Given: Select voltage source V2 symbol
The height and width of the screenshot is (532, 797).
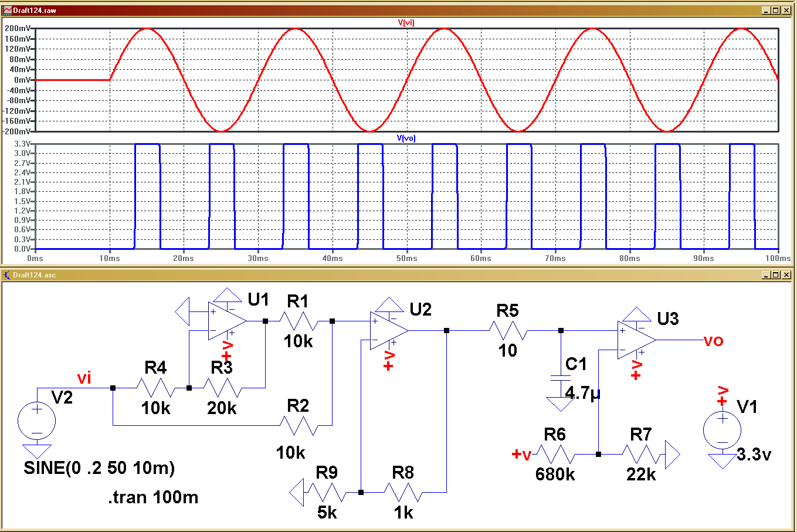Looking at the screenshot, I should point(37,421).
